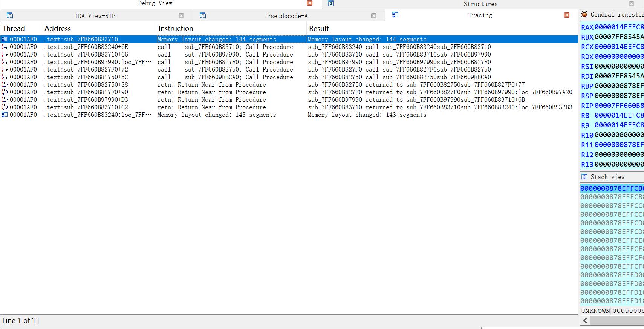Open the Pseudocode-A tab
644x329 pixels.
tap(287, 16)
